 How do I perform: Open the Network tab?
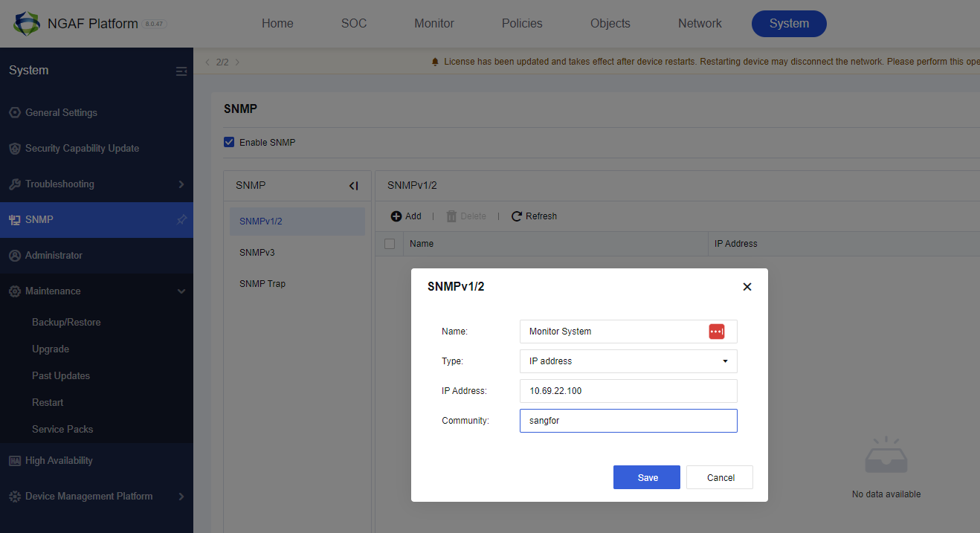click(x=700, y=24)
